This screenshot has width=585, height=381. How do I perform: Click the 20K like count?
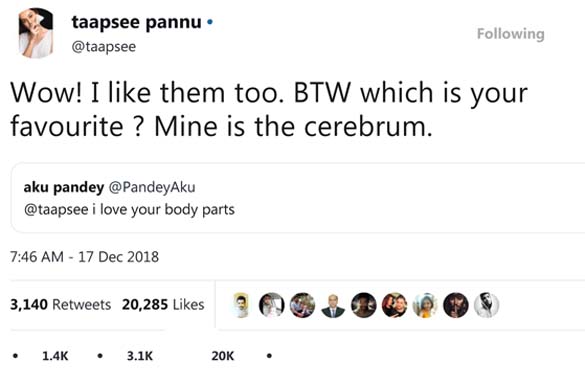(223, 356)
